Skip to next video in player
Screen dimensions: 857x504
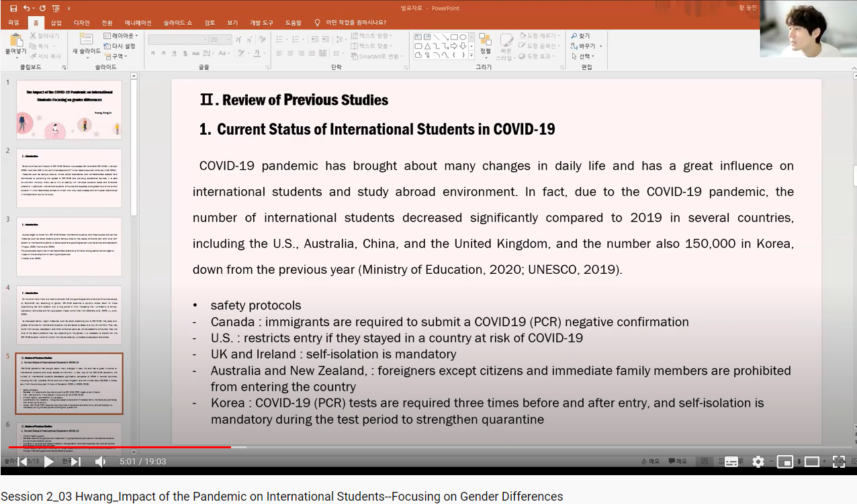(76, 462)
